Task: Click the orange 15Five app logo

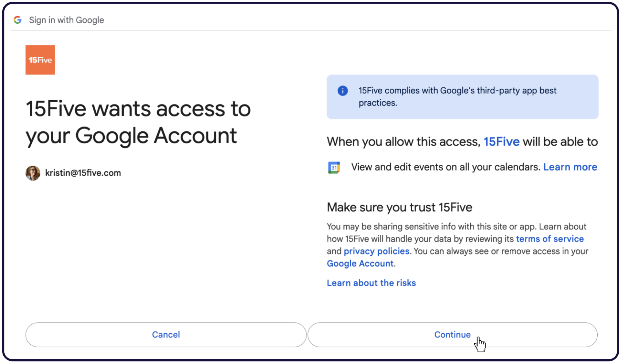Action: [x=40, y=60]
